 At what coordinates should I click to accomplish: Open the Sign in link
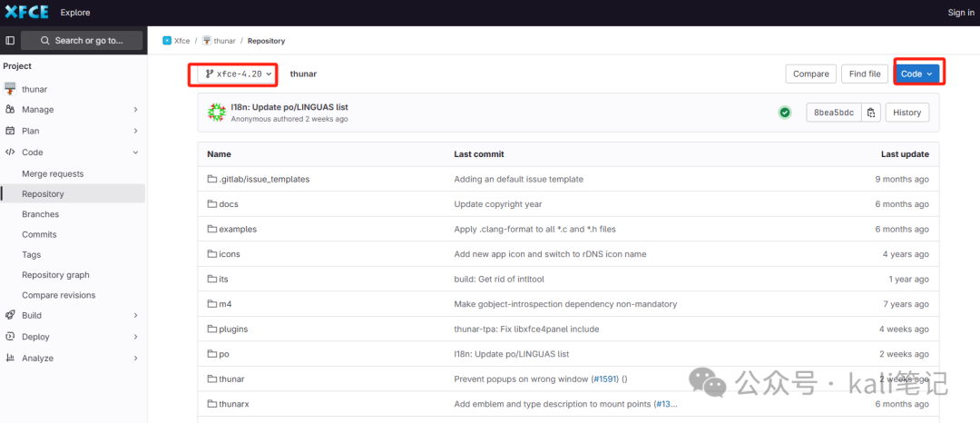[960, 13]
